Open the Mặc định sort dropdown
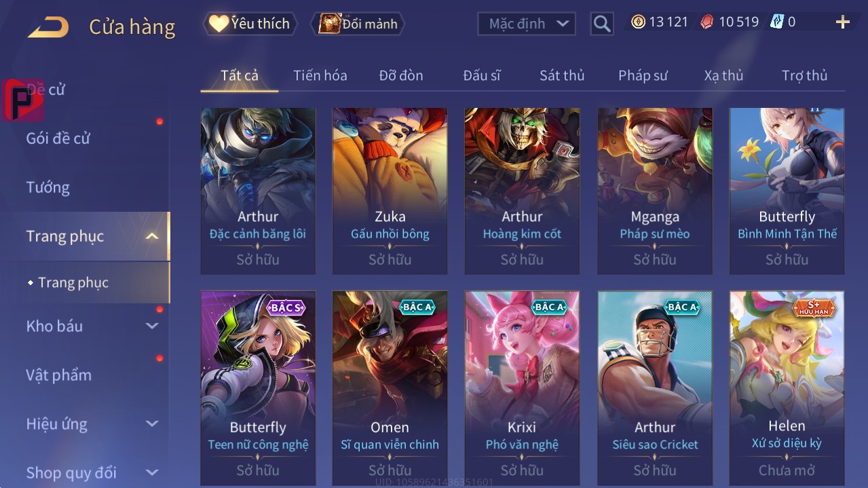 527,24
